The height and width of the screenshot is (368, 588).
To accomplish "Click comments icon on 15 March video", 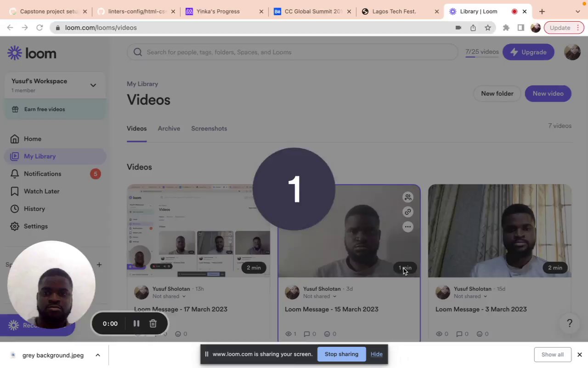I will tap(307, 334).
